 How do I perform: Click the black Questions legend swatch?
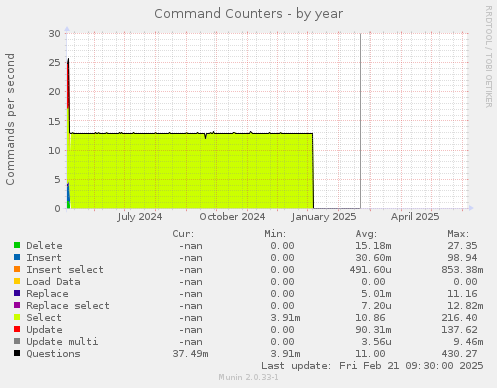17,353
